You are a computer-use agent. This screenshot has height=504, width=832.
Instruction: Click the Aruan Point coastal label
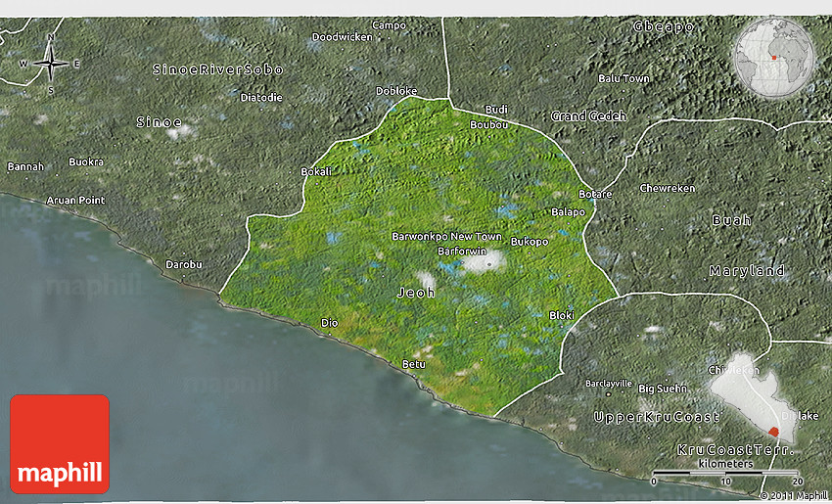(x=76, y=201)
